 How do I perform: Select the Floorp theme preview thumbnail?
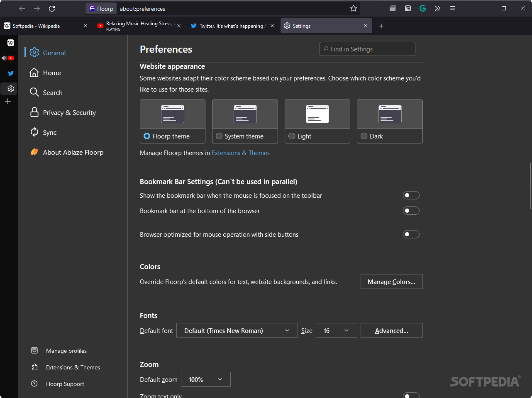point(173,114)
